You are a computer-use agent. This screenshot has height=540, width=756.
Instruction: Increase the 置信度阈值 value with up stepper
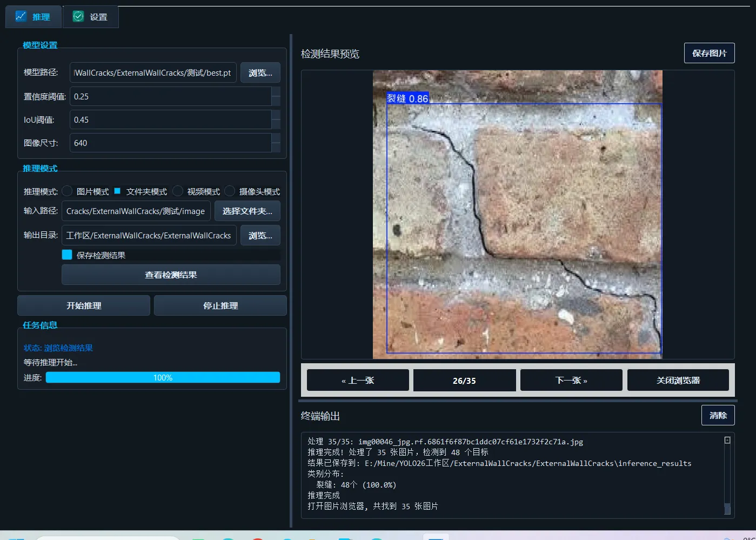click(276, 91)
